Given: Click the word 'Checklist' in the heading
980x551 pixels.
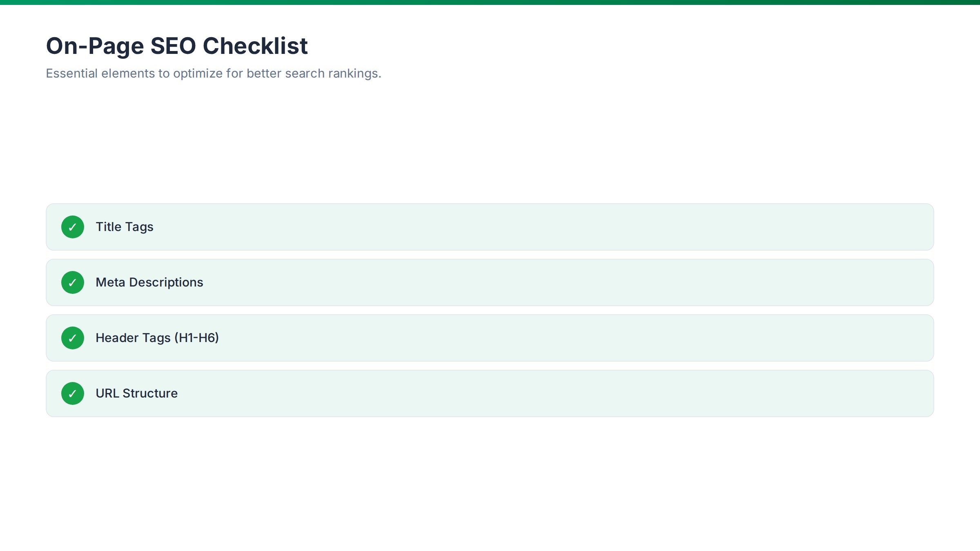Looking at the screenshot, I should coord(255,46).
